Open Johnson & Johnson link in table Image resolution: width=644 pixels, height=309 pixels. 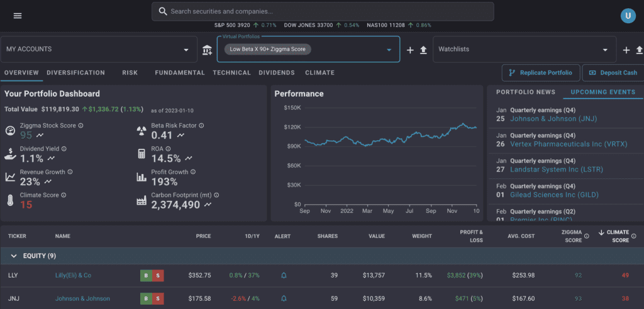pyautogui.click(x=82, y=298)
